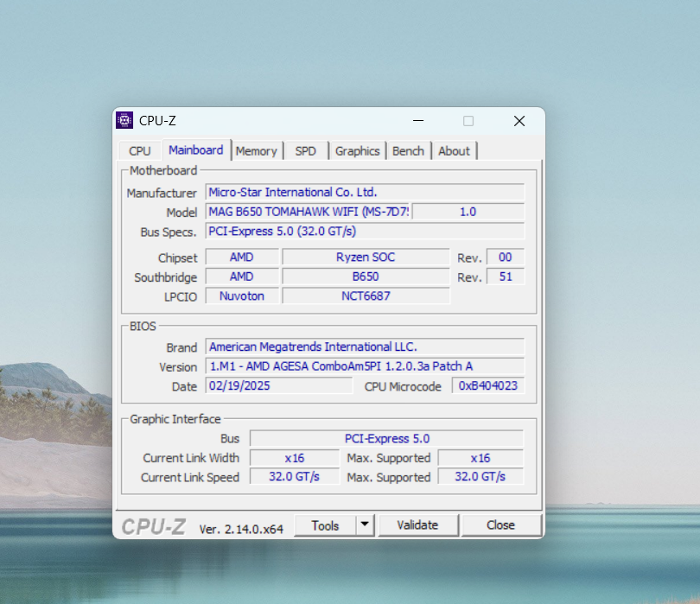The width and height of the screenshot is (700, 604).
Task: Click the BIOS Date value field
Action: point(278,386)
